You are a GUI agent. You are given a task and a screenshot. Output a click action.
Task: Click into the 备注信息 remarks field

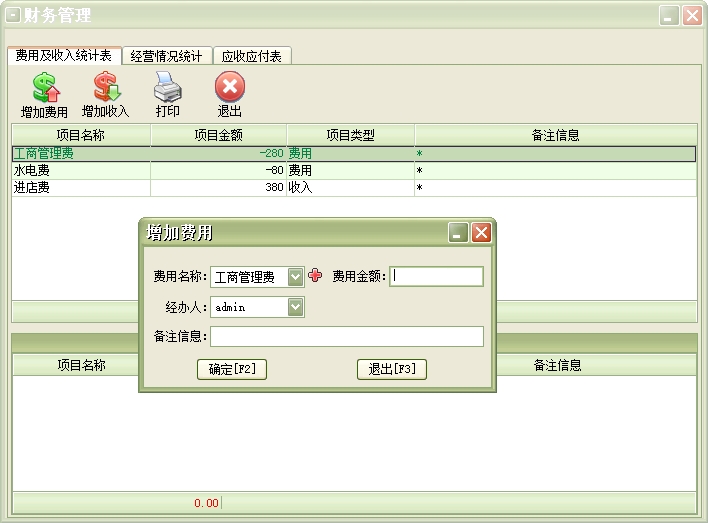click(x=346, y=337)
